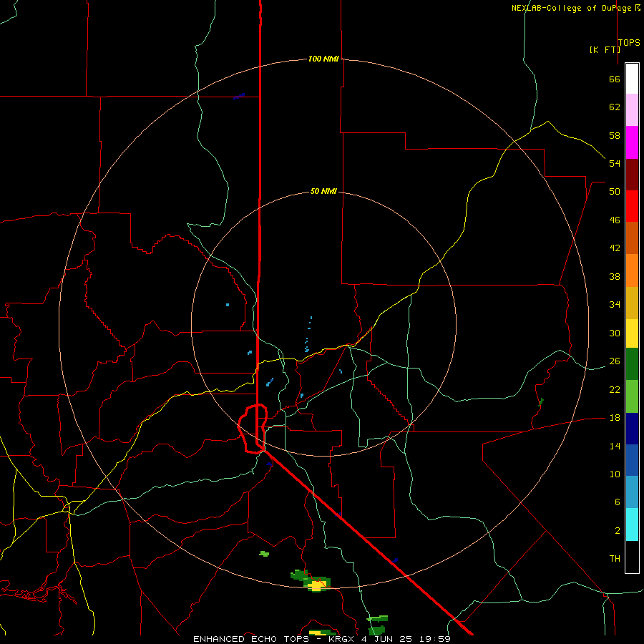The width and height of the screenshot is (644, 644).
Task: Click the navy echo near the north range ring
Action: tap(239, 96)
